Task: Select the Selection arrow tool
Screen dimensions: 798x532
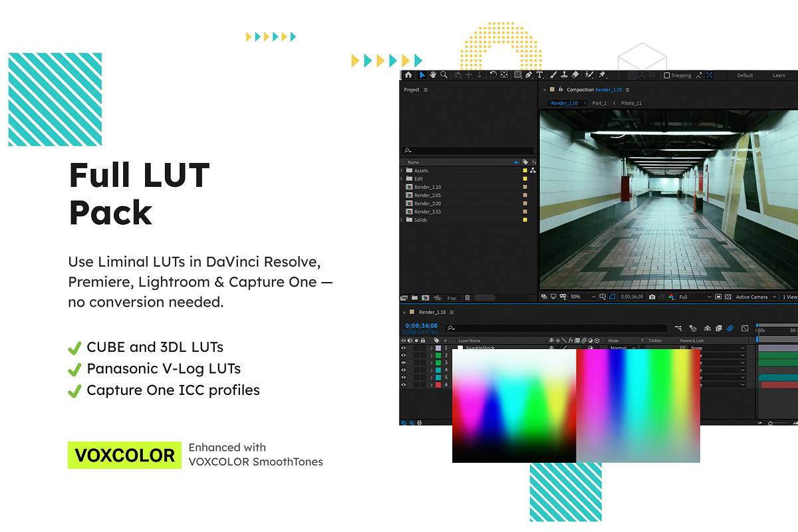Action: [x=422, y=74]
